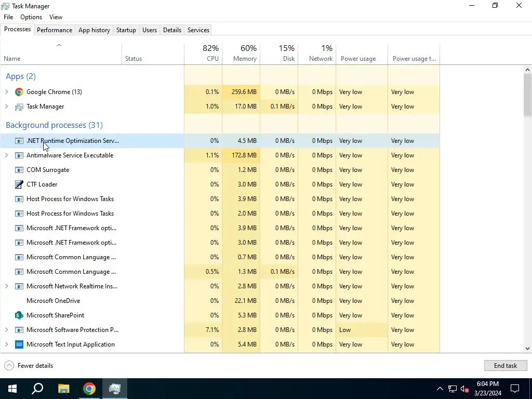Sort by the Status column header
Screen dimensions: 532x399
tap(153, 54)
